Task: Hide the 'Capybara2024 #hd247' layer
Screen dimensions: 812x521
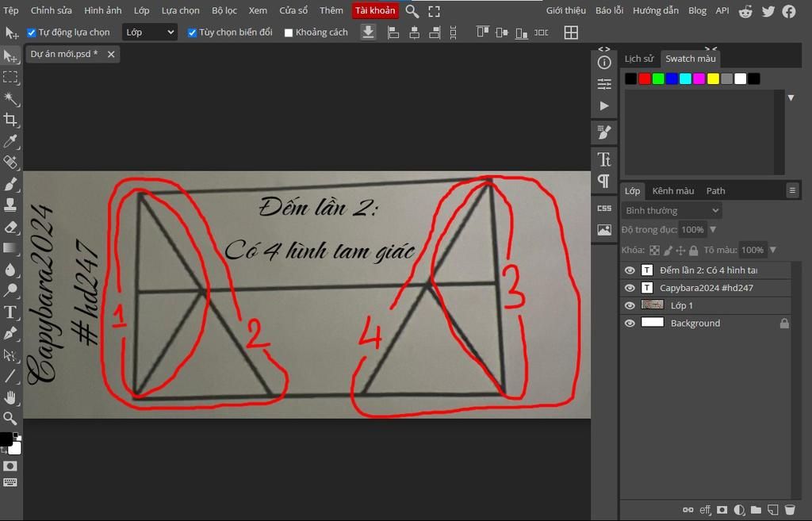Action: click(629, 288)
